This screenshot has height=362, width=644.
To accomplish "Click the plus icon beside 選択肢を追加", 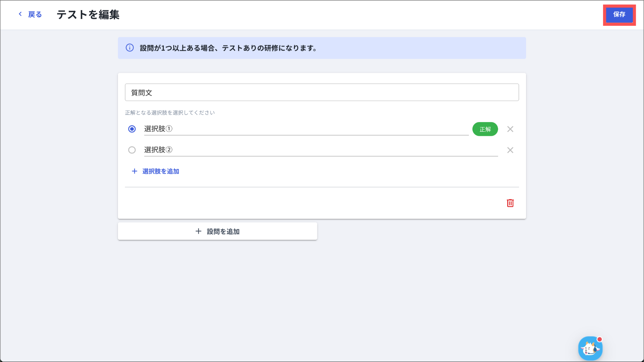I will pyautogui.click(x=135, y=171).
